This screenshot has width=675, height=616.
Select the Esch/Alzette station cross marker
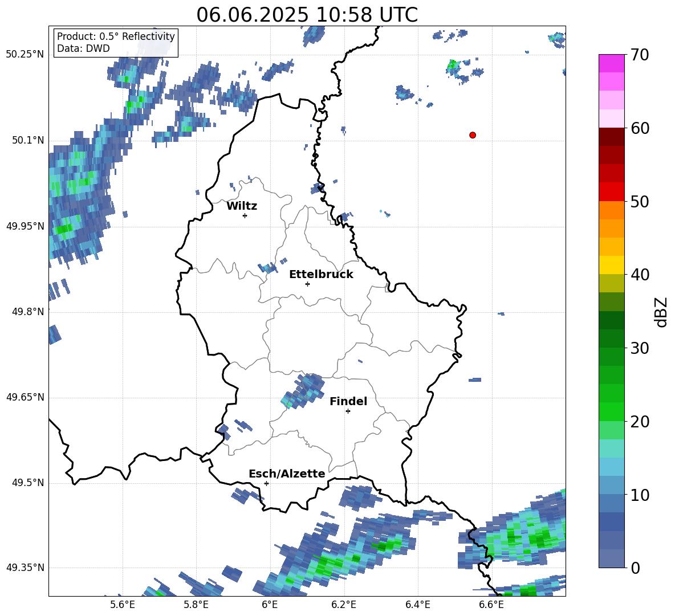(266, 483)
